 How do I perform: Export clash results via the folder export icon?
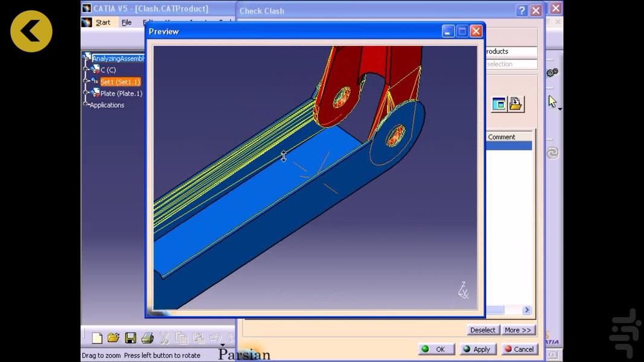(516, 103)
